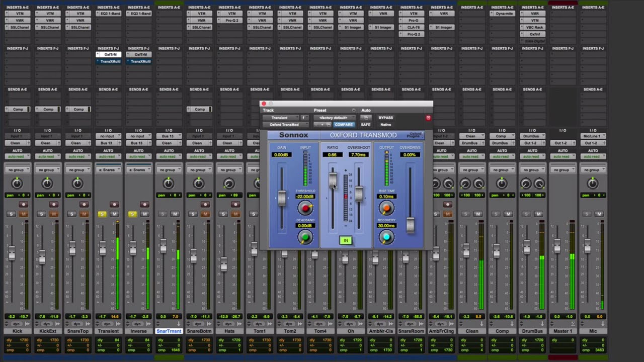Viewport: 644px width, 362px height.
Task: Click the SnareBotm track pan knob
Action: tap(199, 184)
